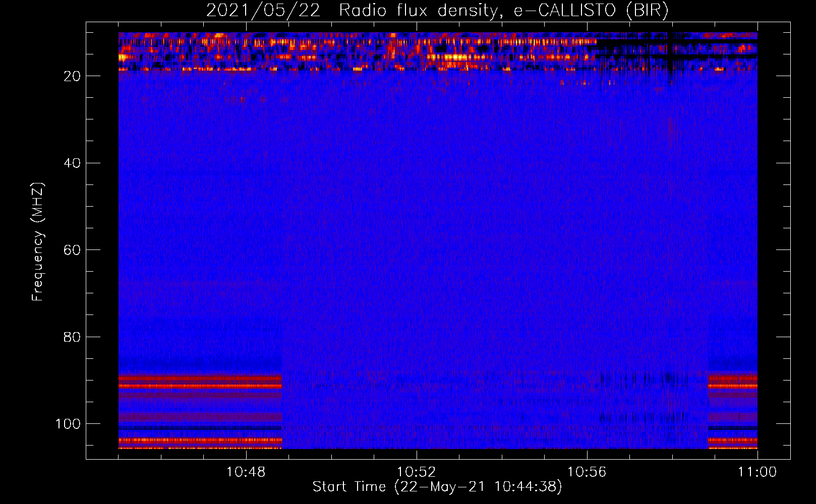The image size is (816, 504).
Task: Click the plot title '2021/05/22 Radio flux density'
Action: tap(352, 11)
